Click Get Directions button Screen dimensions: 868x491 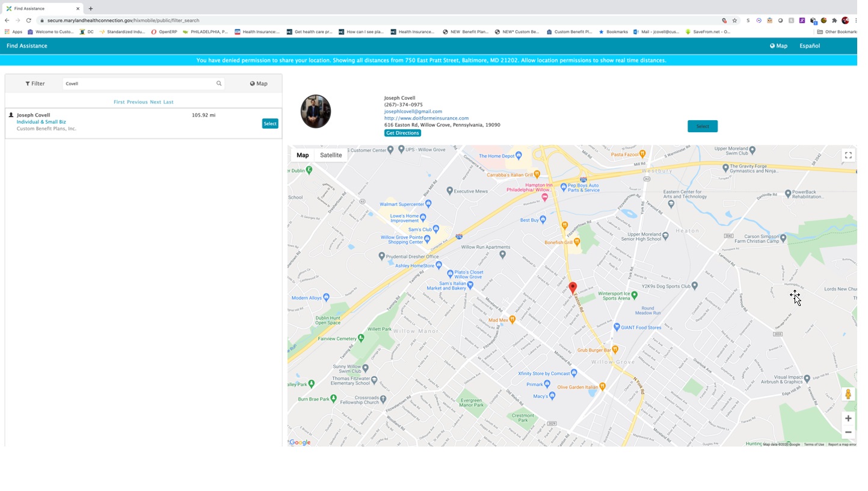click(402, 133)
